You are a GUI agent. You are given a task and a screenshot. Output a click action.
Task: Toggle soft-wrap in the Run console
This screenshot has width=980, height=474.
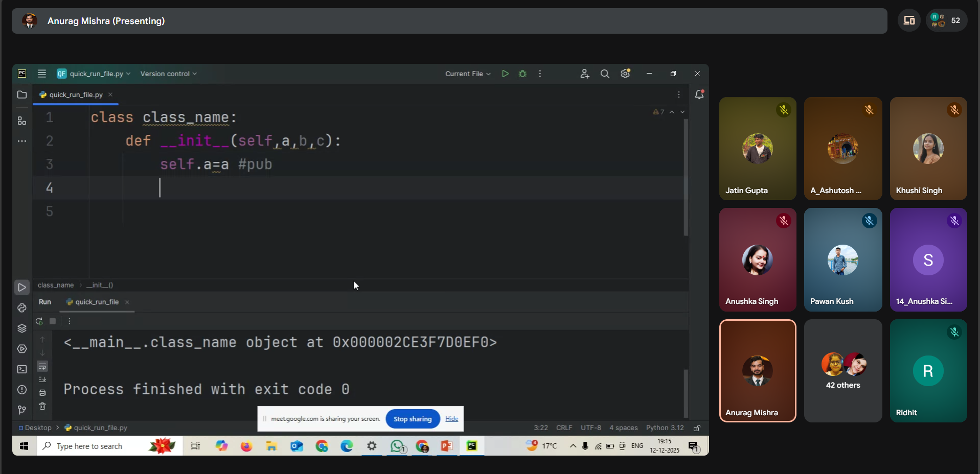pos(42,367)
